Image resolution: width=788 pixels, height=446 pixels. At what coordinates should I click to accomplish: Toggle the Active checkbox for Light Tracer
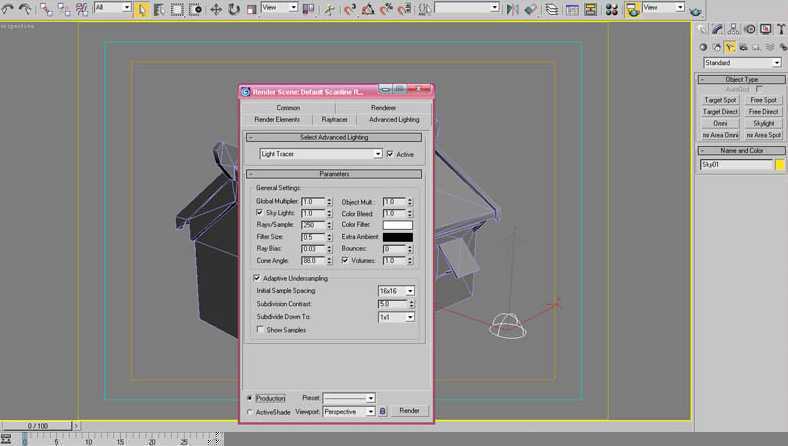click(390, 154)
